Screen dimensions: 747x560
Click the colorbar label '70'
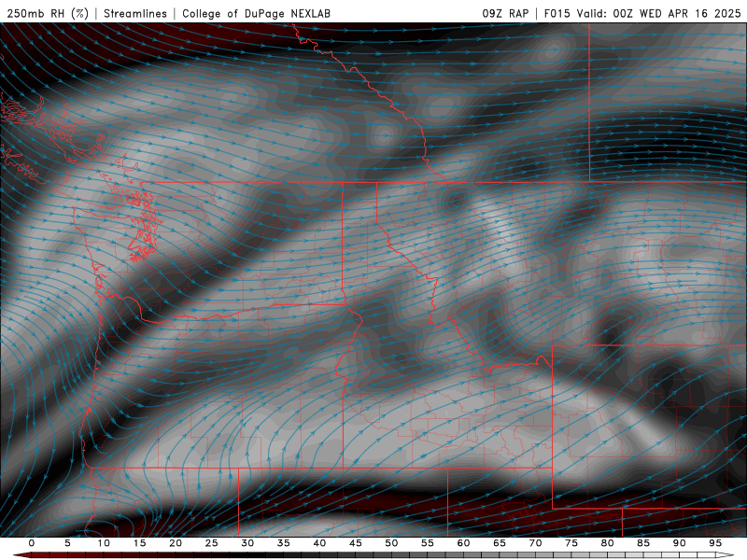[x=535, y=543]
